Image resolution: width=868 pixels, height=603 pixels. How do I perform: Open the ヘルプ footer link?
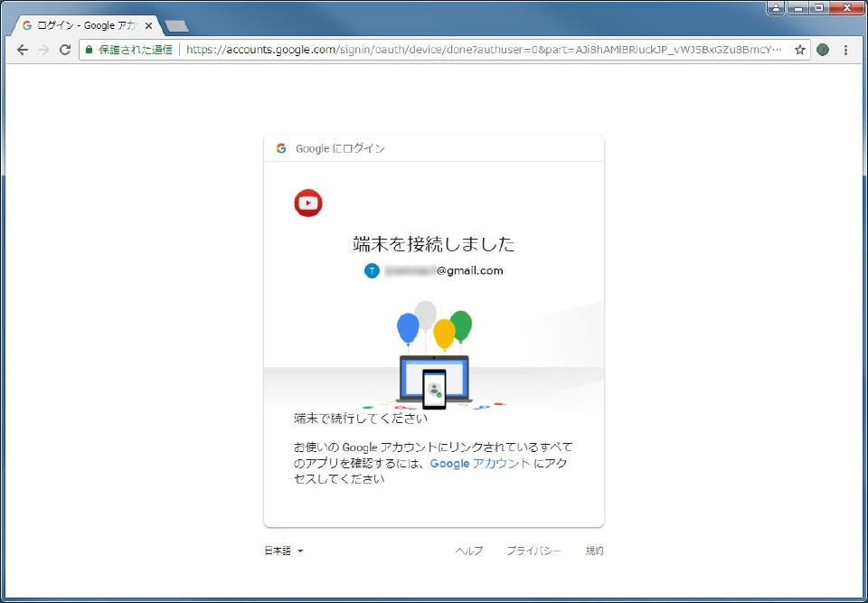[469, 551]
